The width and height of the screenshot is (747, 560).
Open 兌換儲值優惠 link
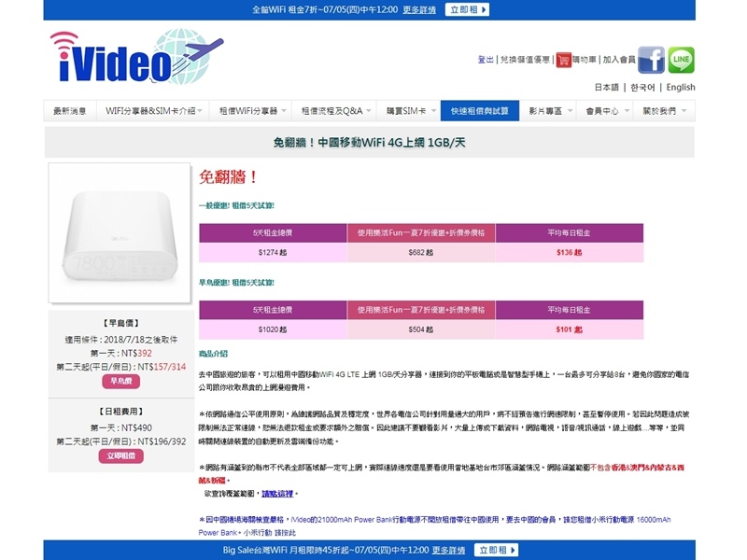[x=525, y=60]
